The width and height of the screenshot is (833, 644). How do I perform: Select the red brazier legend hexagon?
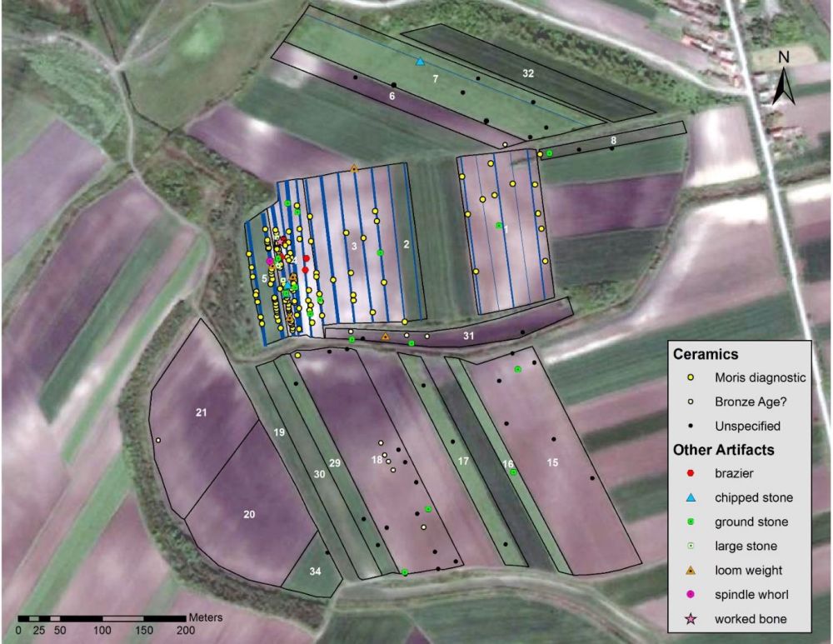pyautogui.click(x=691, y=473)
